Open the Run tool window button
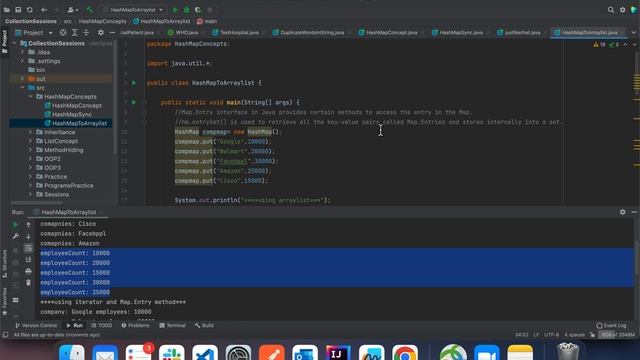The image size is (640, 360). tap(75, 326)
